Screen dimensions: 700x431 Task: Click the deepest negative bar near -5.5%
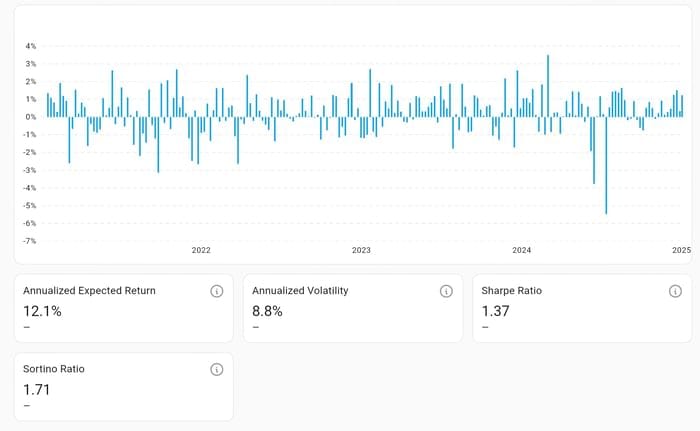606,165
